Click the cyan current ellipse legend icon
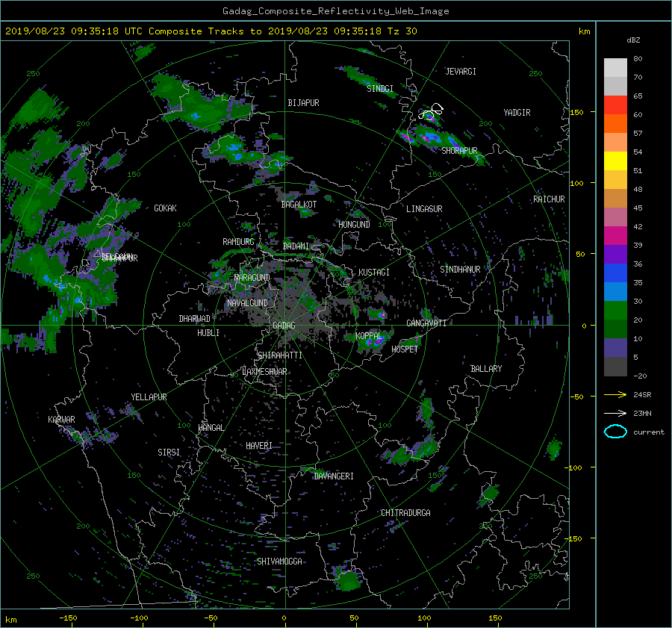This screenshot has width=672, height=628. [x=615, y=432]
